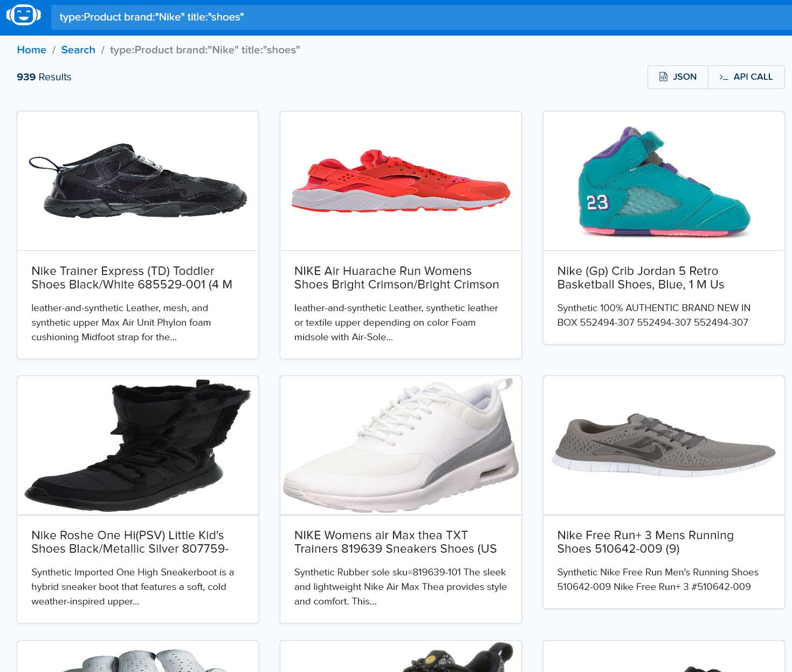The width and height of the screenshot is (792, 672).
Task: Click the description 'Synthetic Rubber sole sku=819639-101'
Action: click(x=400, y=572)
